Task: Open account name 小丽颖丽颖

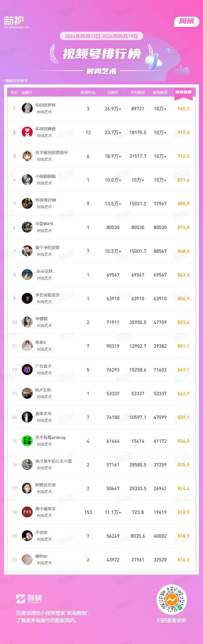Action: [45, 176]
